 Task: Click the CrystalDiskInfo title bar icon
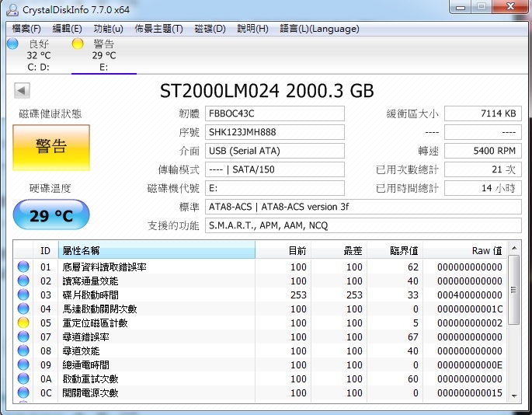(12, 9)
